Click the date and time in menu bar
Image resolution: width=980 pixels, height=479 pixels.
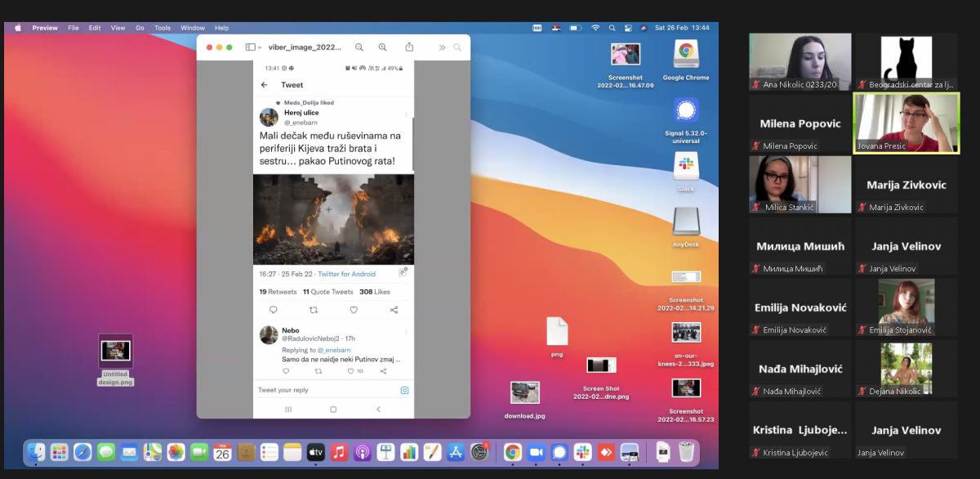[x=682, y=28]
